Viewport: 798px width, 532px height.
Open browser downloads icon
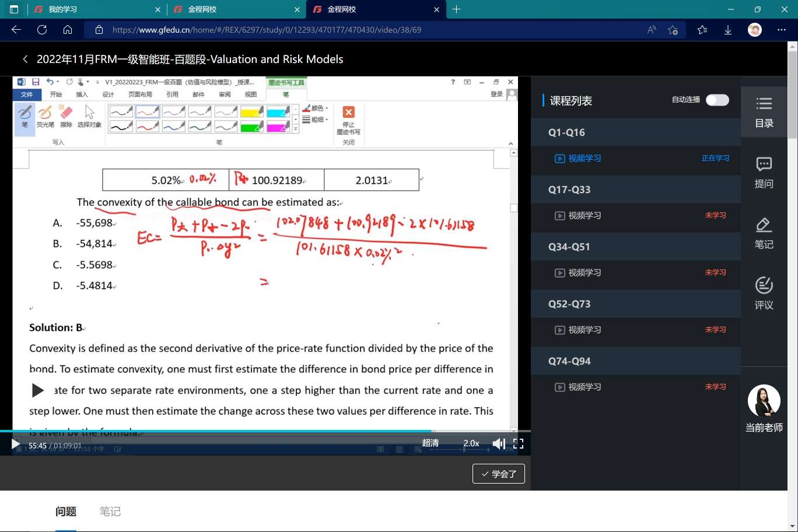coord(728,30)
